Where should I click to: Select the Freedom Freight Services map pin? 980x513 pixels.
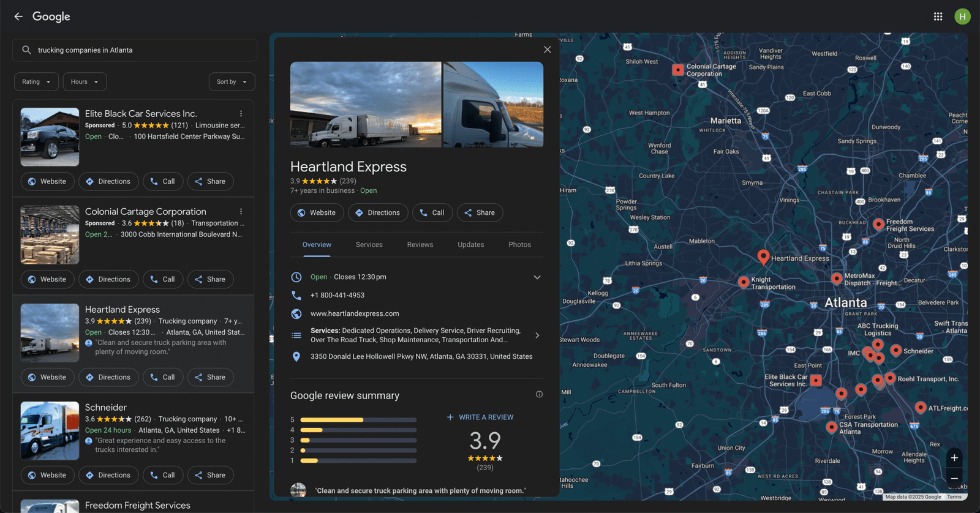click(878, 224)
